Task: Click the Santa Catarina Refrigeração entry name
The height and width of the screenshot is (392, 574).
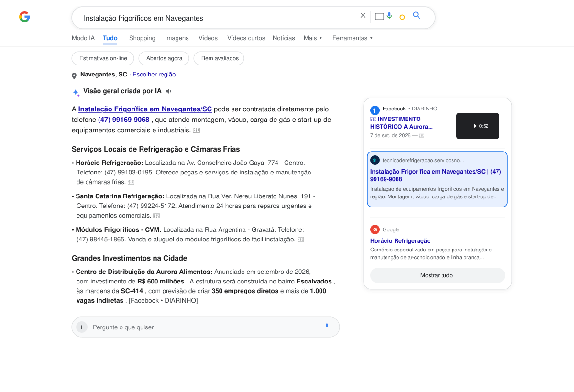Action: (x=120, y=196)
